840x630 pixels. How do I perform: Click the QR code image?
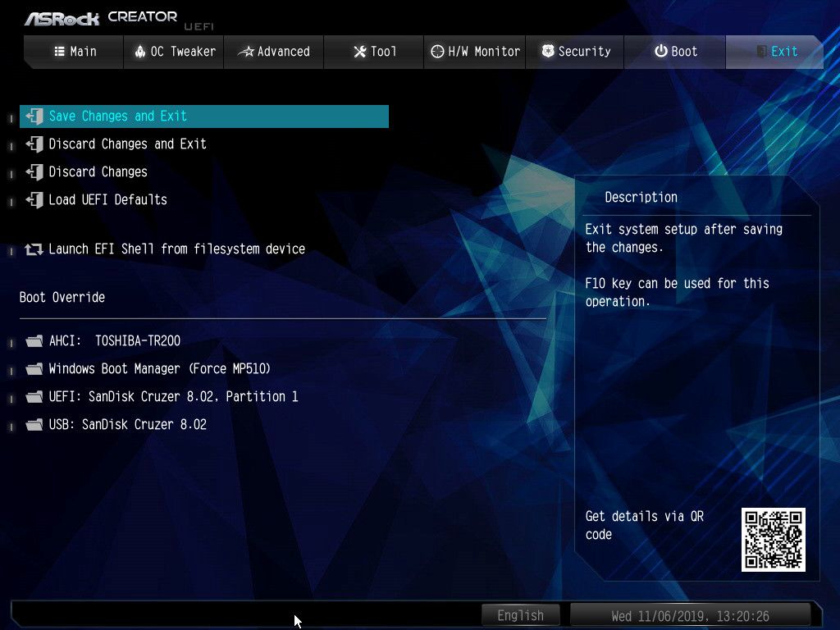pos(773,539)
